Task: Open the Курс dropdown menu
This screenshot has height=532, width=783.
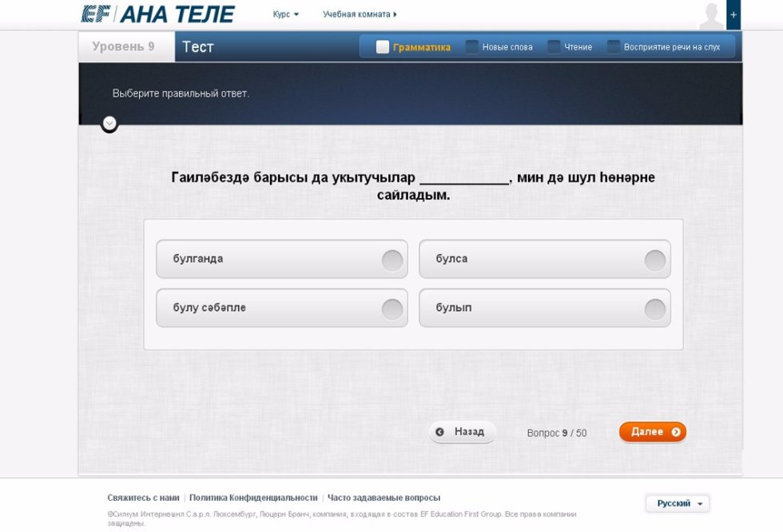Action: pos(285,14)
